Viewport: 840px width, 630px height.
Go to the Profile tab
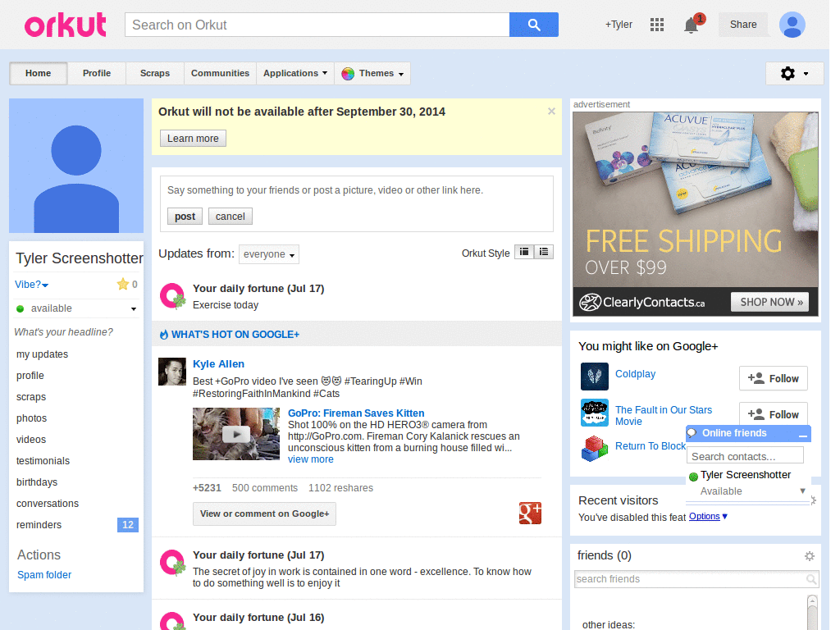click(97, 73)
